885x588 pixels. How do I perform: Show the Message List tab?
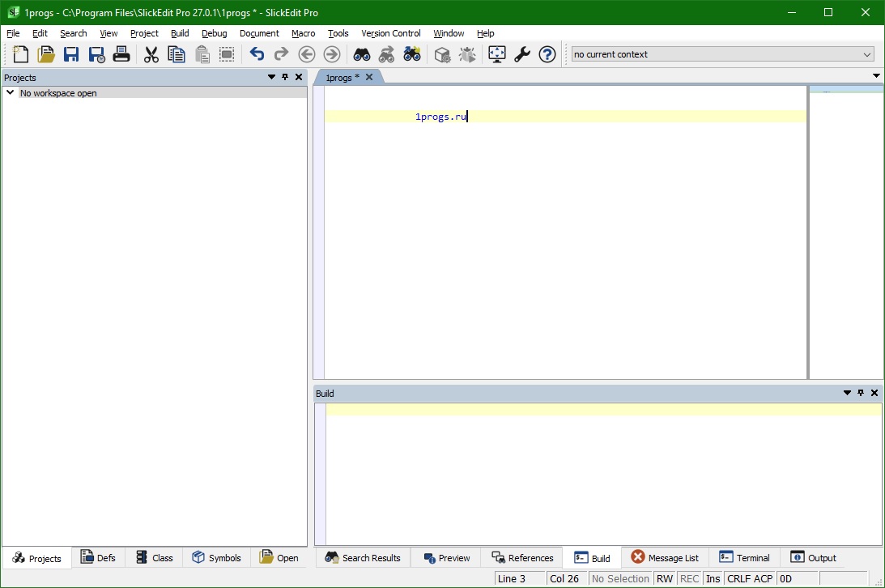coord(664,557)
